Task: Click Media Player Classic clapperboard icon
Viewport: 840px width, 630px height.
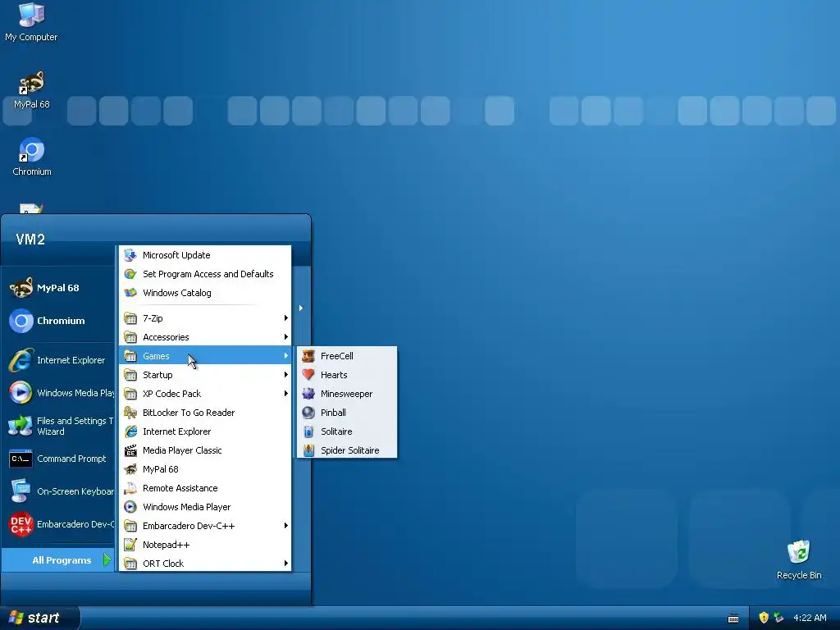Action: tap(130, 450)
